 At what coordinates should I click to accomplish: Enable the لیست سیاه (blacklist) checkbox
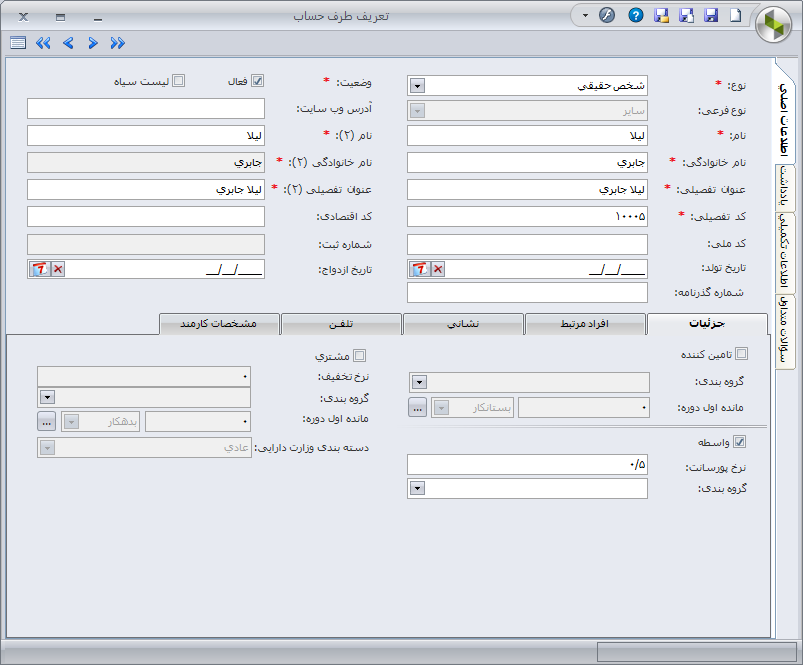point(179,81)
